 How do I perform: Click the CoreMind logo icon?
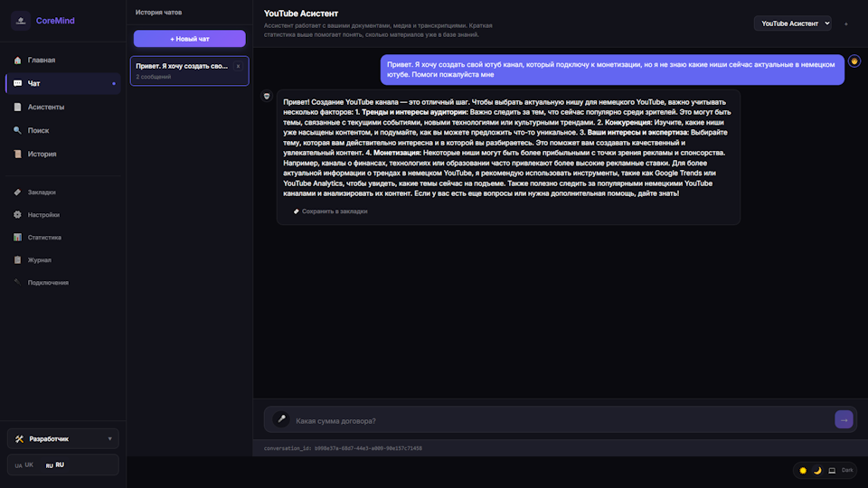coord(21,21)
